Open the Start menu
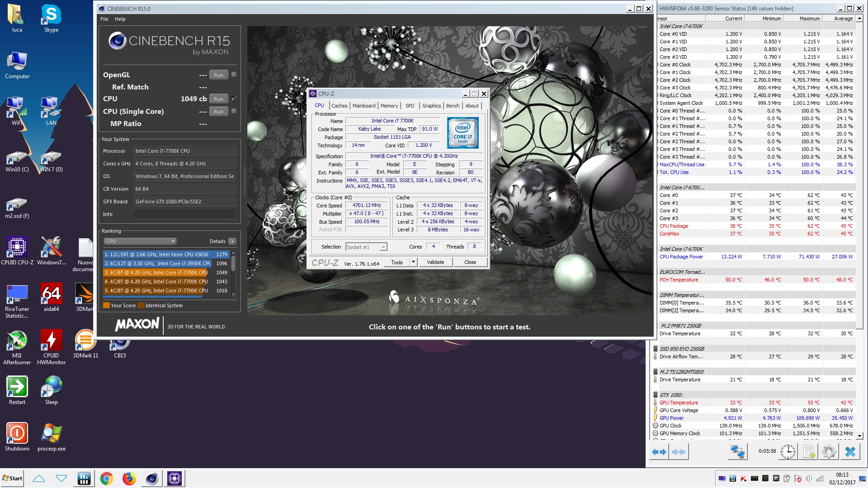This screenshot has width=868, height=488. (x=12, y=478)
